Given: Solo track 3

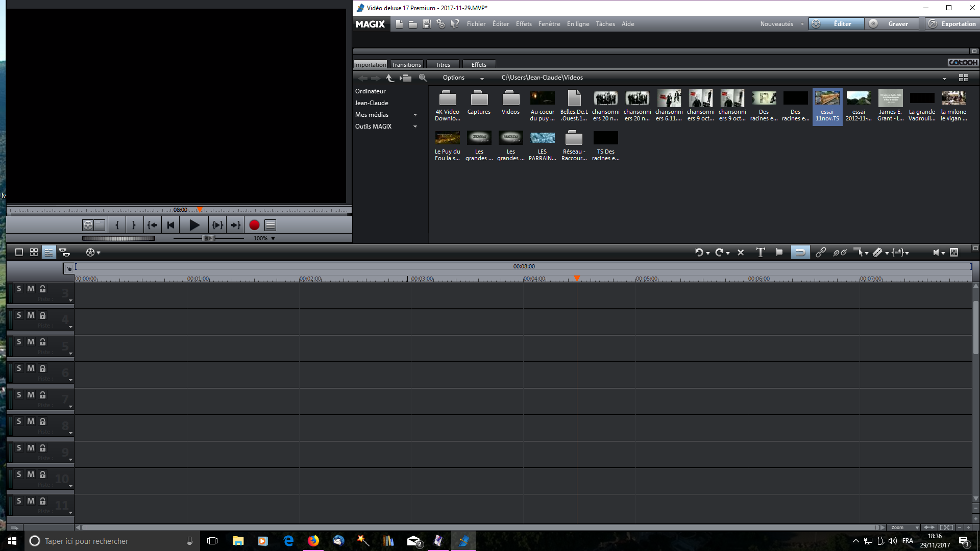Looking at the screenshot, I should point(19,289).
